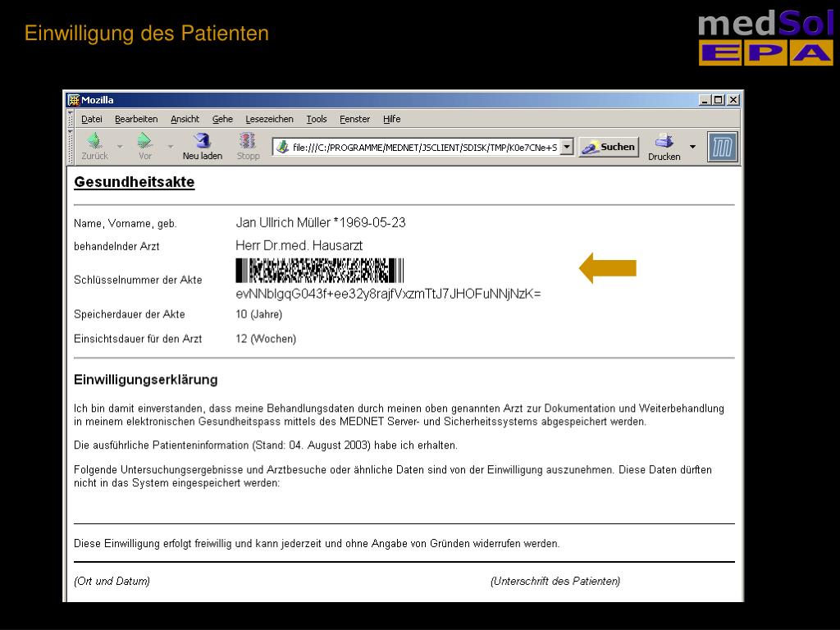Click the (Unterschrift des Patienten) text

click(x=555, y=582)
